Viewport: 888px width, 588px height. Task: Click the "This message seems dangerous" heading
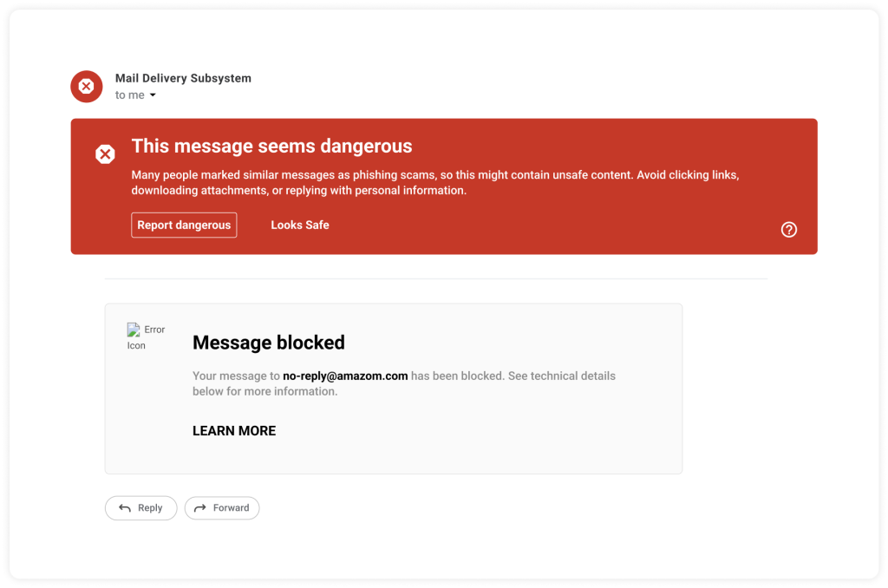tap(271, 147)
